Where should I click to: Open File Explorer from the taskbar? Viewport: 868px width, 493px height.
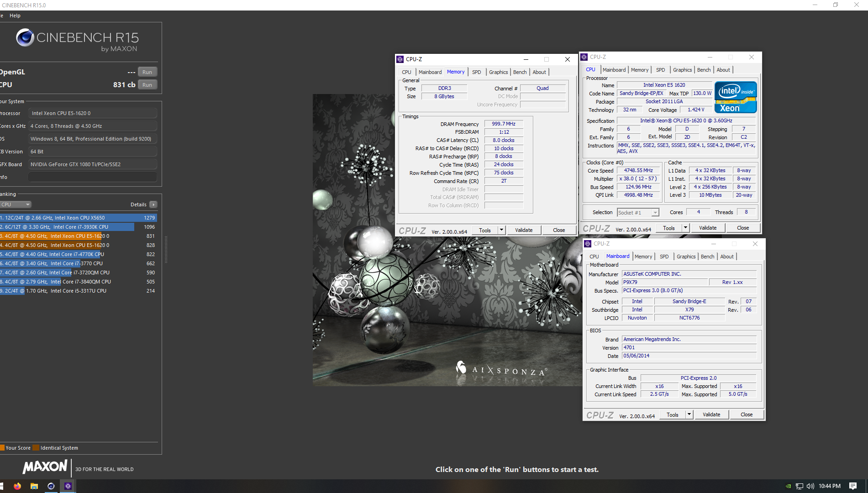tap(34, 486)
